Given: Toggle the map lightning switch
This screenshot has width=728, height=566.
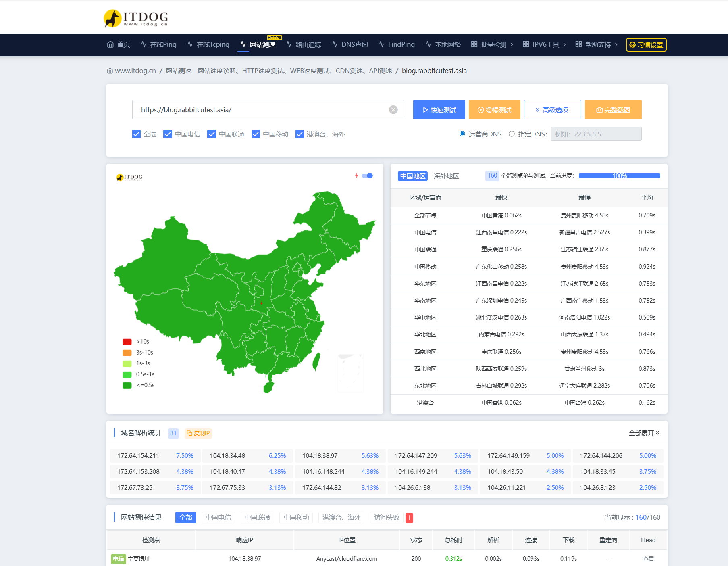Looking at the screenshot, I should [367, 175].
